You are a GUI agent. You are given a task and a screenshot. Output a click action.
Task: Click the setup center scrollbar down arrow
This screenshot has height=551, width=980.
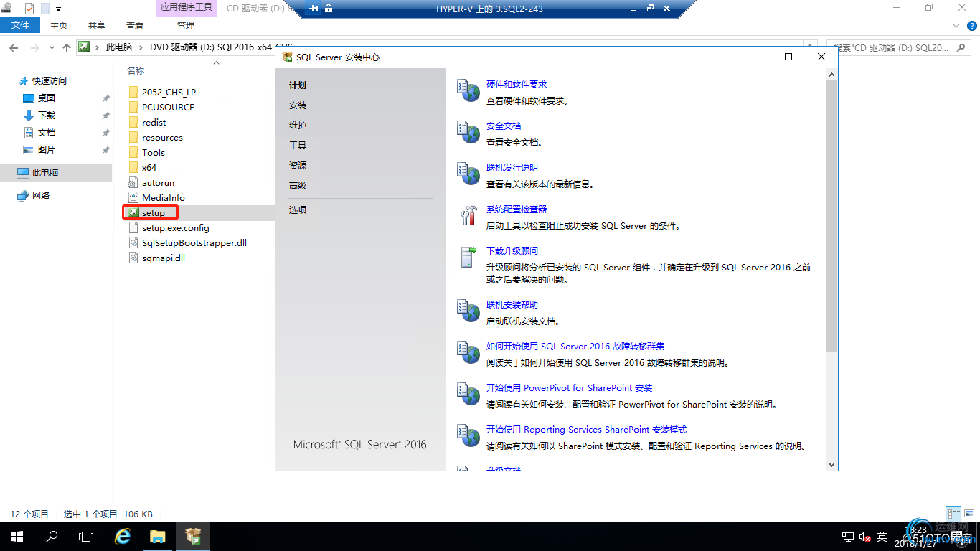[832, 464]
